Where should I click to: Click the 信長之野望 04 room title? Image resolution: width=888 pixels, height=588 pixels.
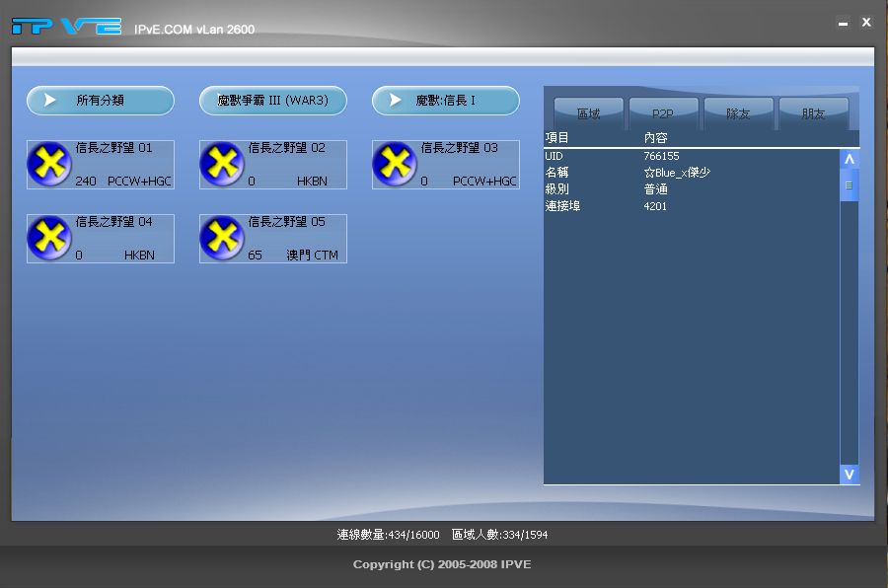[x=113, y=222]
